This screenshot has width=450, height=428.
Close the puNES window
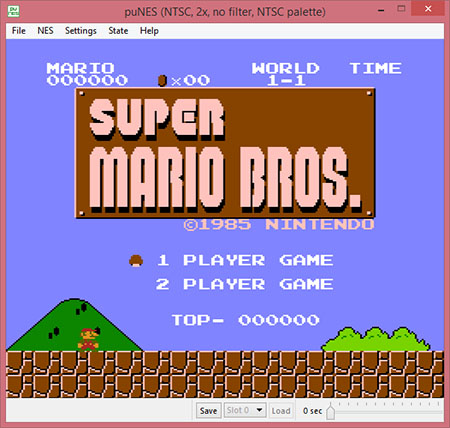pyautogui.click(x=428, y=9)
